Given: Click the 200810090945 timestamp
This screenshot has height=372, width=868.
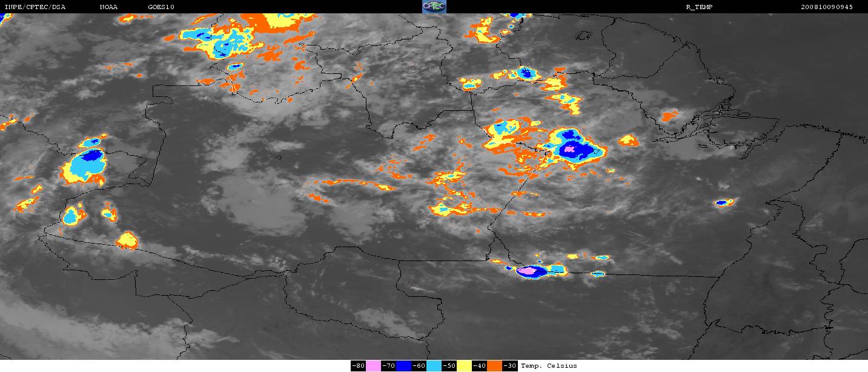Looking at the screenshot, I should point(827,7).
